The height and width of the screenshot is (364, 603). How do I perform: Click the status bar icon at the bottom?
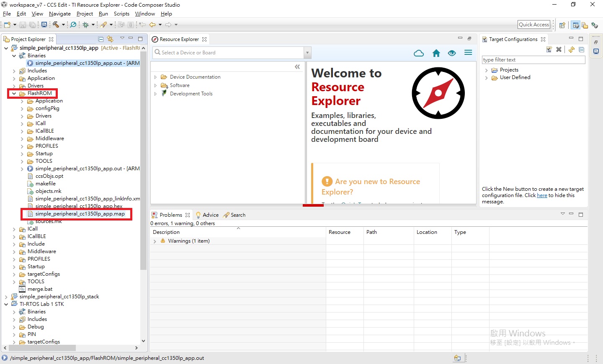coord(457,358)
